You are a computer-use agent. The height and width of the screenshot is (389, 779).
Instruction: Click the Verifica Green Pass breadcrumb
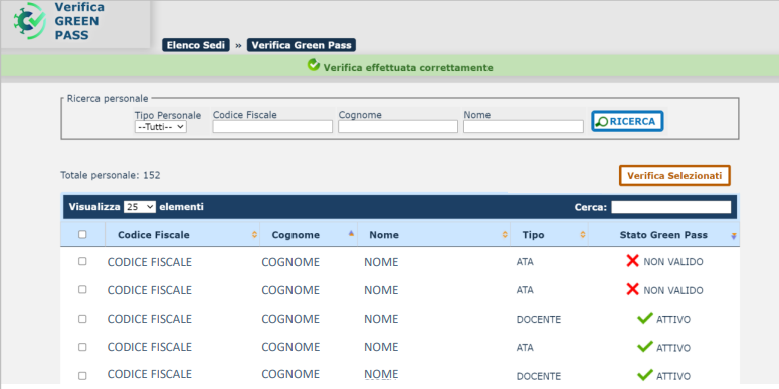[301, 45]
